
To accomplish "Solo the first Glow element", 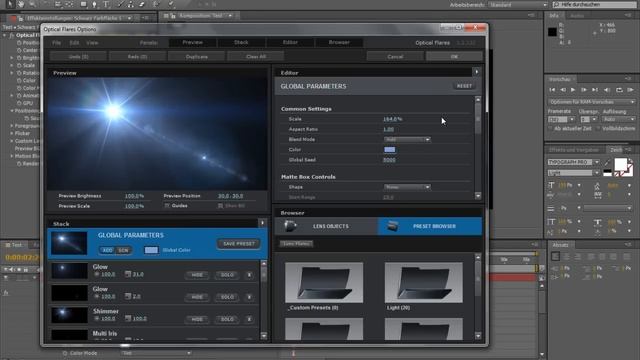I will pos(227,275).
